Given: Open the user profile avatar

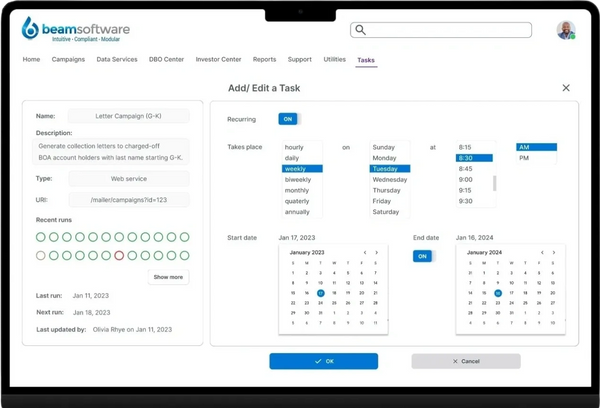Looking at the screenshot, I should tap(565, 30).
